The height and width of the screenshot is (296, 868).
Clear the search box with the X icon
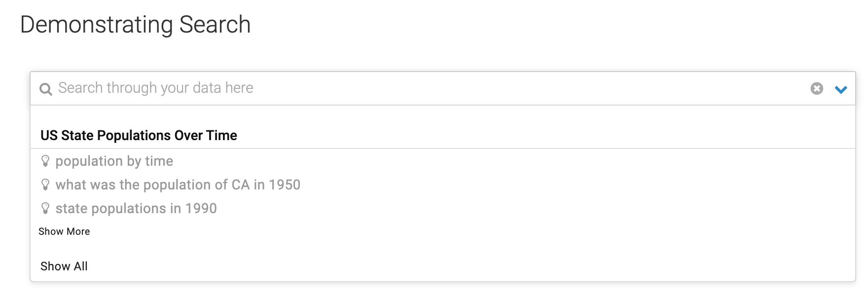(x=817, y=88)
